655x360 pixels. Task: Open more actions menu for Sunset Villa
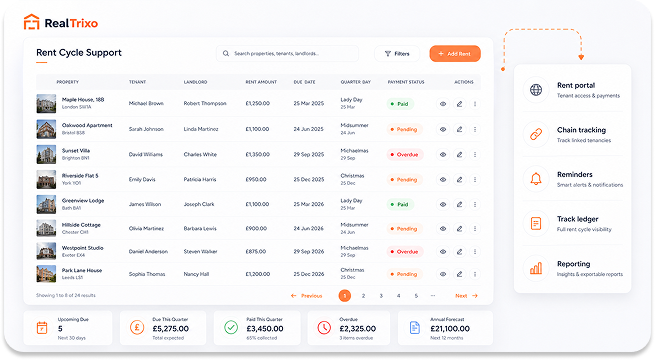coord(475,155)
